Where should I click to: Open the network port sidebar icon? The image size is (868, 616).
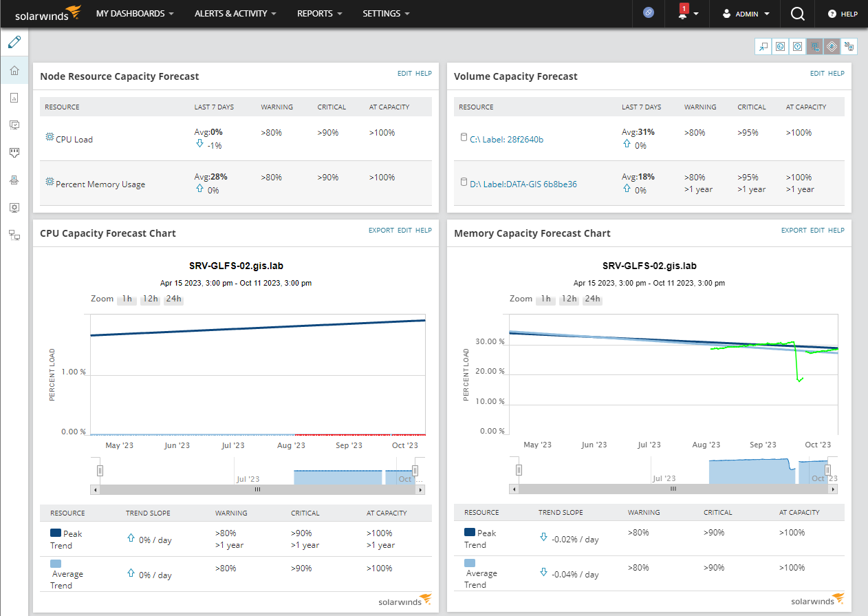coord(14,152)
